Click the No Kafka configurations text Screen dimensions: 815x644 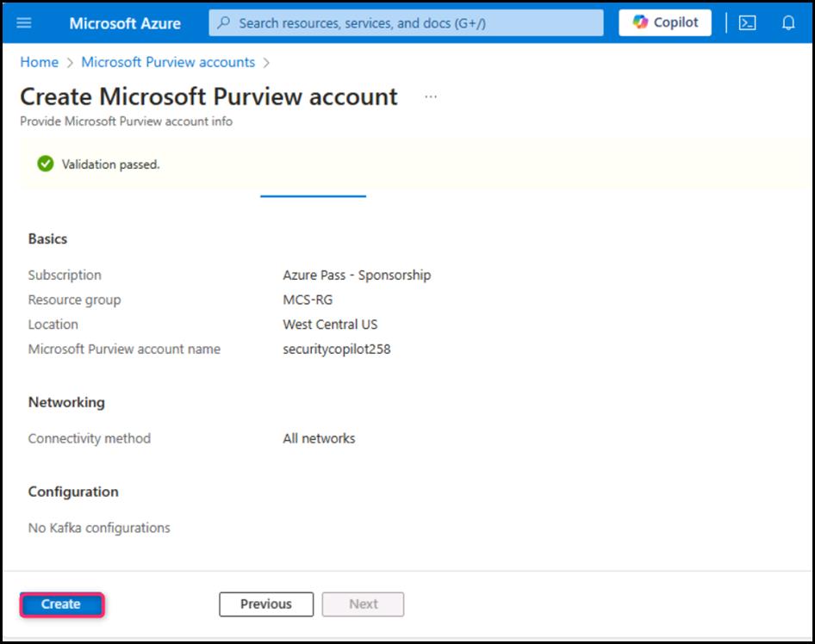99,528
